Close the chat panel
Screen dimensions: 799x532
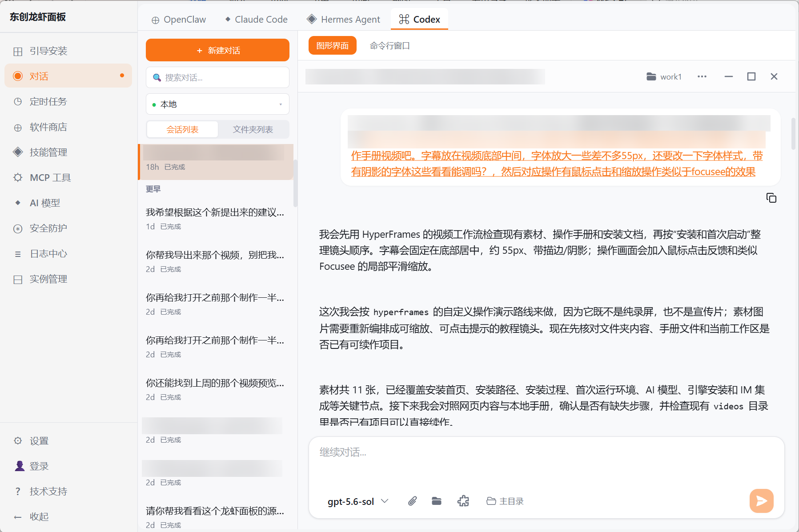[774, 76]
